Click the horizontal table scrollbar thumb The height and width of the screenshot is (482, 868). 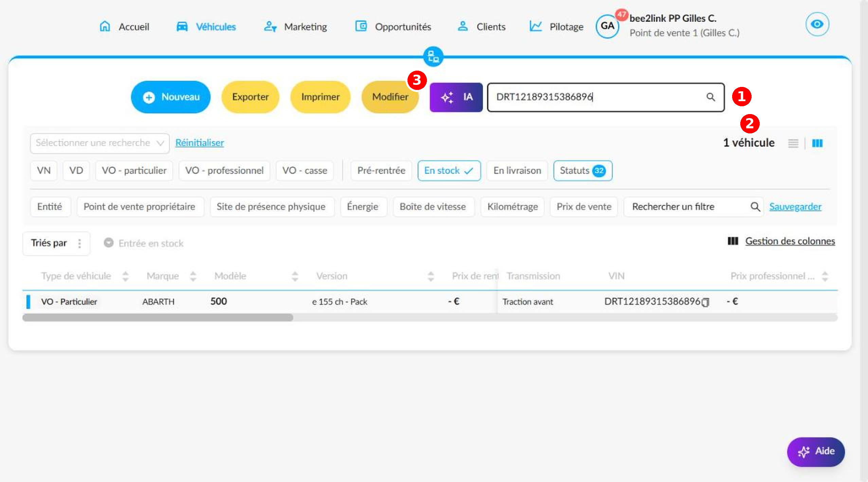pyautogui.click(x=158, y=318)
